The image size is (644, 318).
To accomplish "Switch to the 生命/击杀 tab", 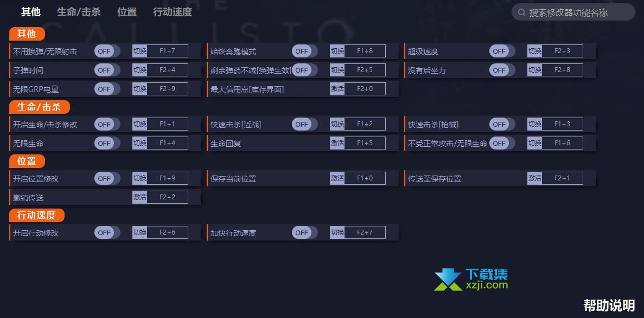I will point(79,12).
